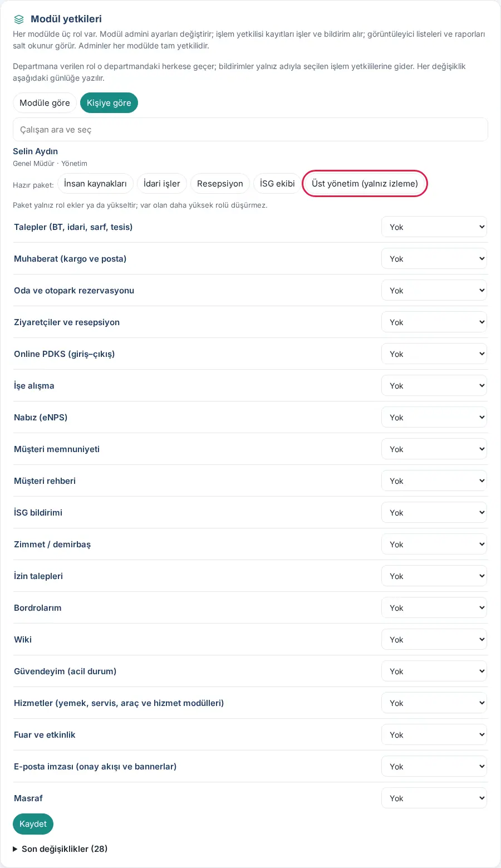Screen dimensions: 501x868
Task: Open the role dropdown for Wiki
Action: tap(434, 640)
